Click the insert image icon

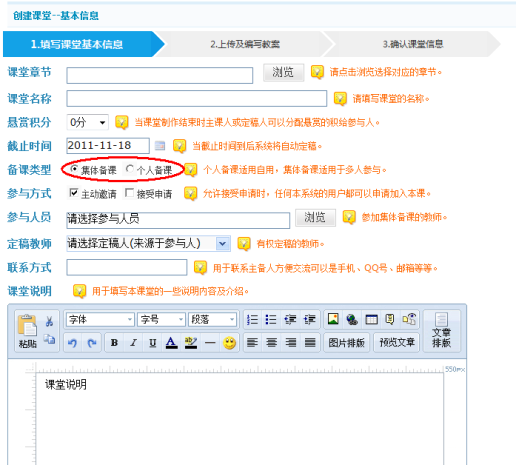[333, 319]
